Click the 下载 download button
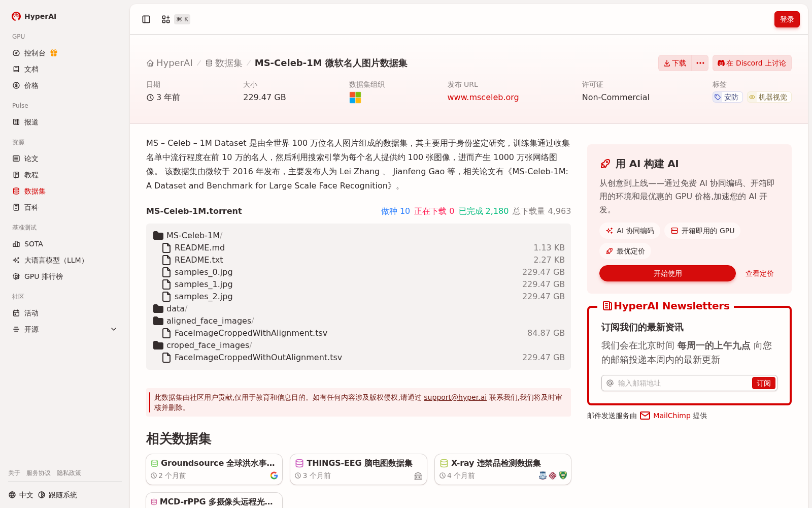 click(675, 63)
